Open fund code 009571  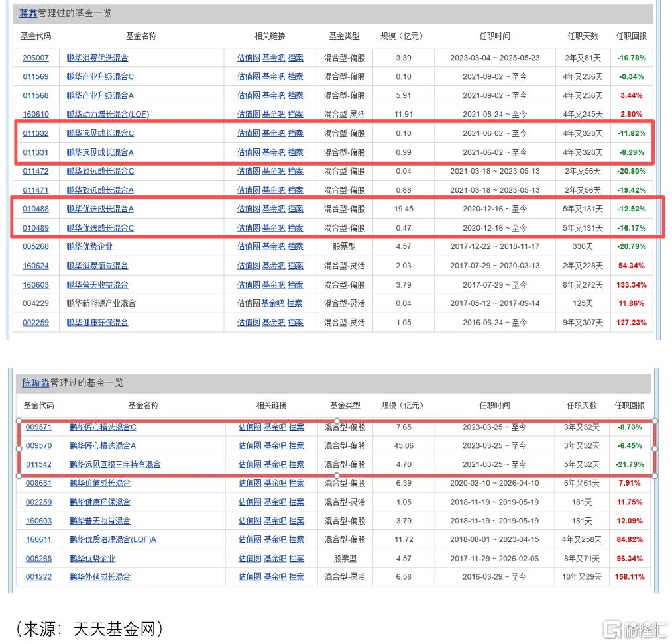click(x=38, y=427)
